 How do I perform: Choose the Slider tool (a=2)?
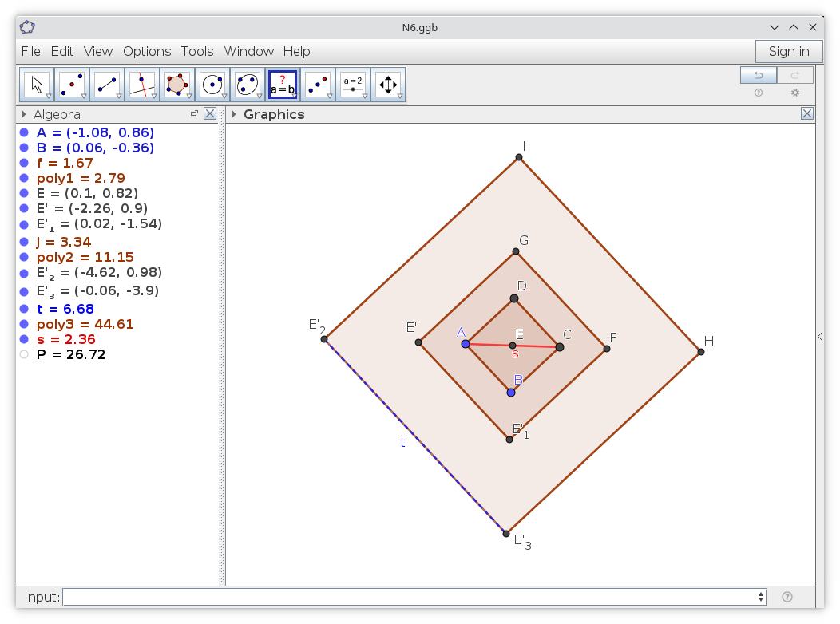coord(353,84)
